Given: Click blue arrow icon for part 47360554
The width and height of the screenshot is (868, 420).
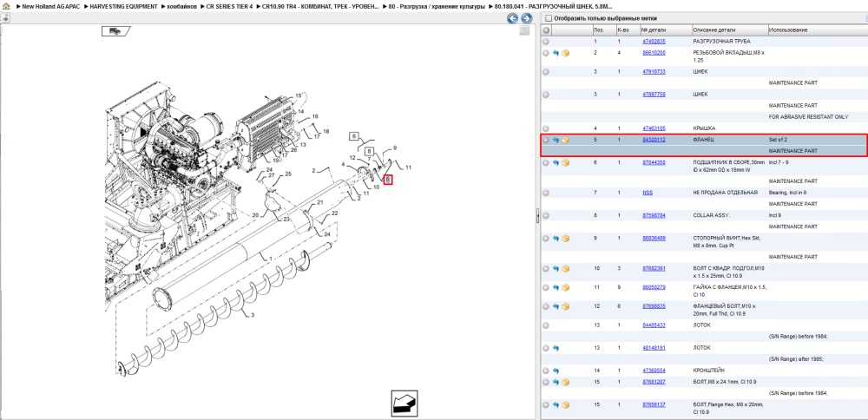Looking at the screenshot, I should (556, 371).
